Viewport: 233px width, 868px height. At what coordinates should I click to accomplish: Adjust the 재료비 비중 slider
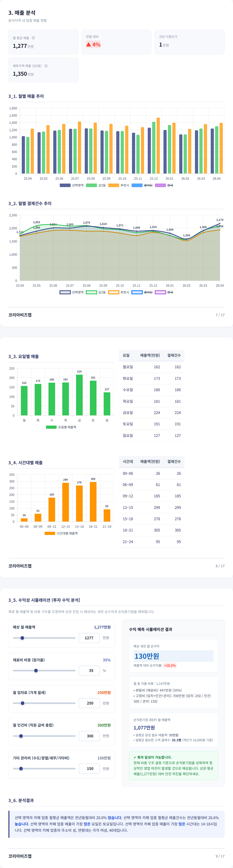coord(44,671)
